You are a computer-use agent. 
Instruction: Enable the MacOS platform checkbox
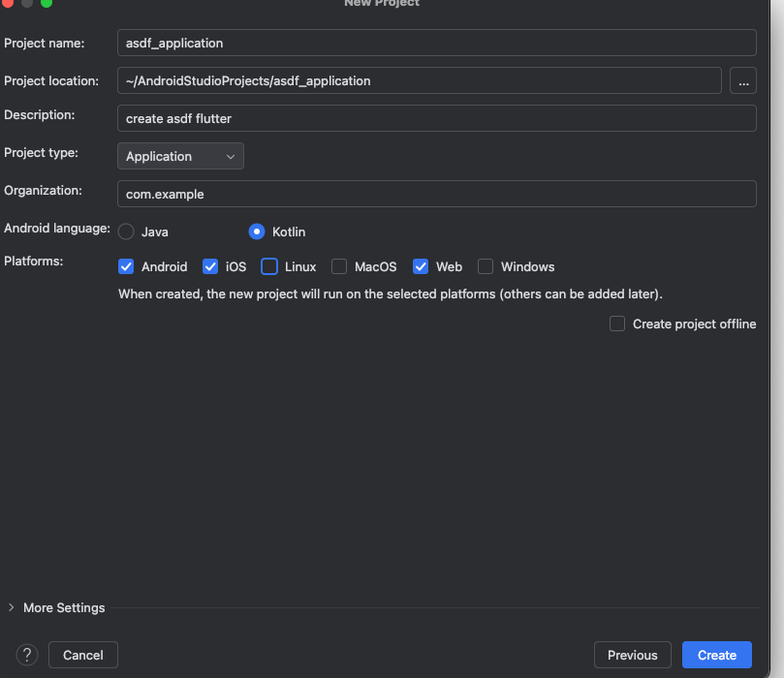(339, 266)
